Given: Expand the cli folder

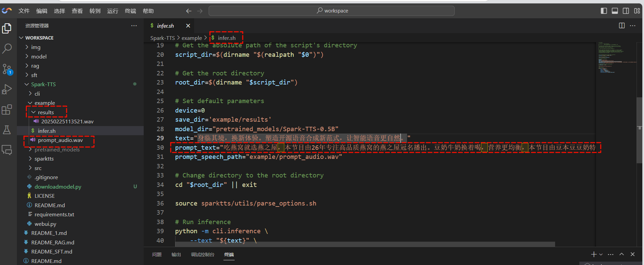Looking at the screenshot, I should (80, 94).
